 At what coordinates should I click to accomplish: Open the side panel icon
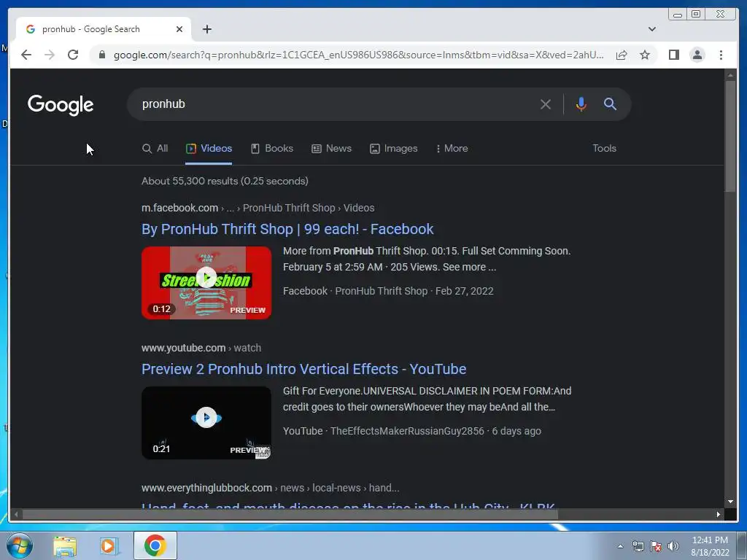(x=673, y=55)
